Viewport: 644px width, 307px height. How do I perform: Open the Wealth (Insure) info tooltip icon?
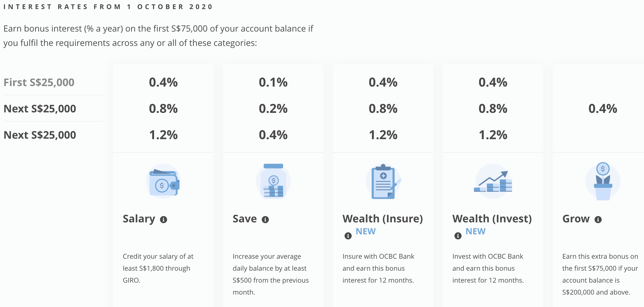(348, 236)
